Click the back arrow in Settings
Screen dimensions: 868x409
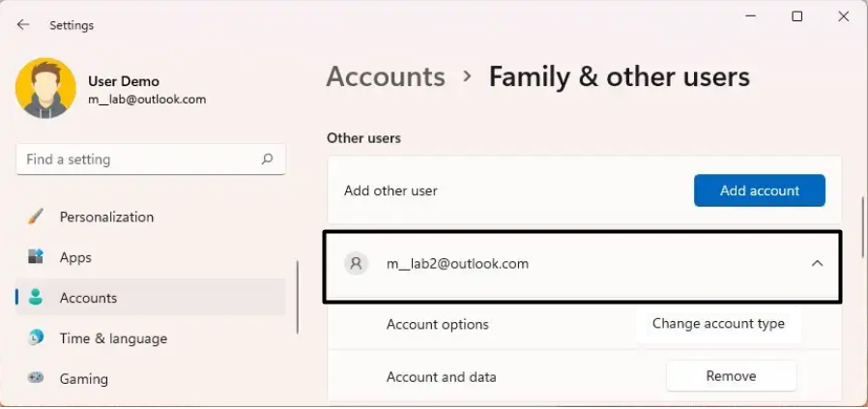click(x=23, y=25)
